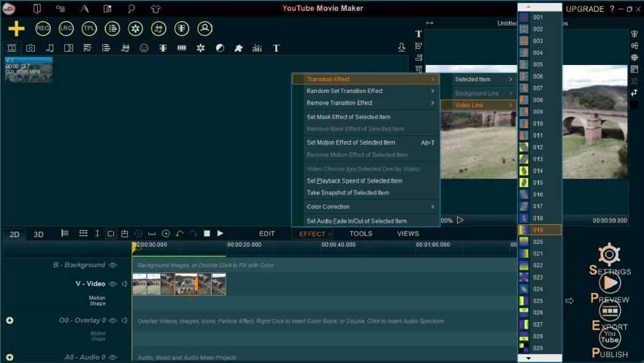Screen dimensions: 644x363
Task: Open the VIEWS menu
Action: (408, 234)
